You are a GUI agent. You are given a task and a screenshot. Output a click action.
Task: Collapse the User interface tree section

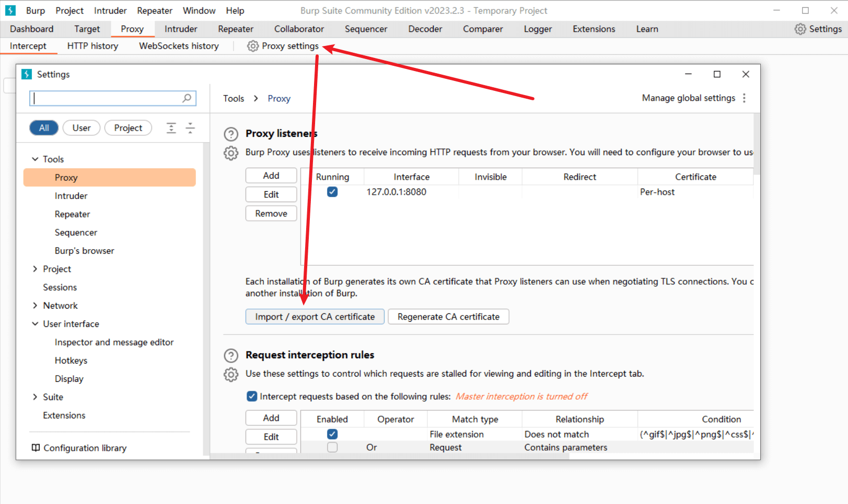click(x=35, y=324)
